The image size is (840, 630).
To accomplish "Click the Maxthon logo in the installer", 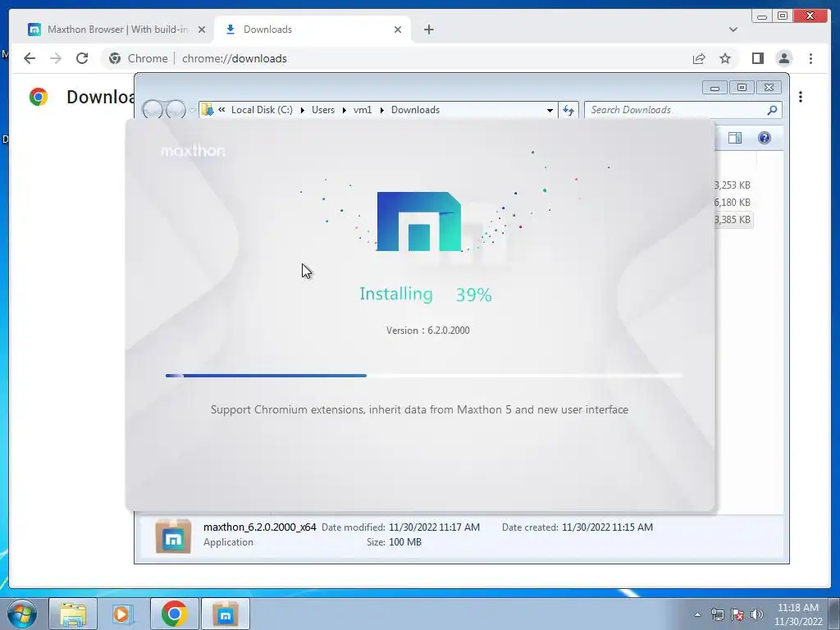I will click(419, 221).
